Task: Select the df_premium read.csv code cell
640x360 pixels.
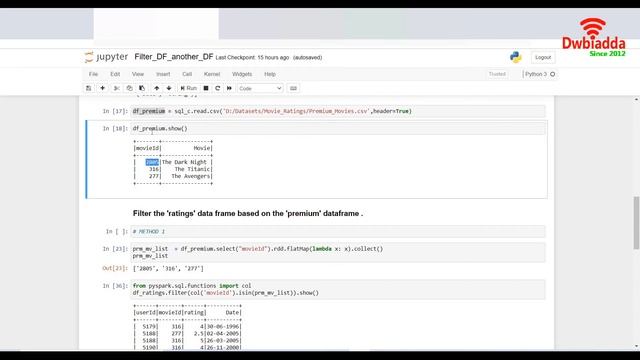Action: click(338, 111)
